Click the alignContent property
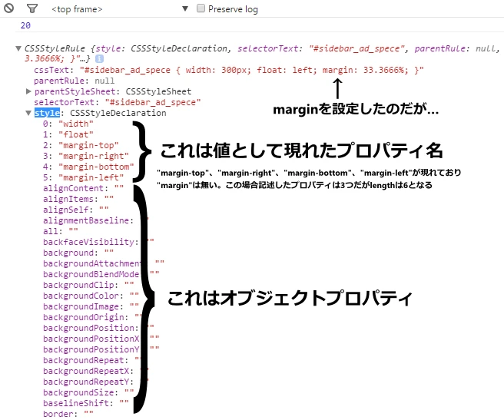The height and width of the screenshot is (420, 504). tap(83, 188)
